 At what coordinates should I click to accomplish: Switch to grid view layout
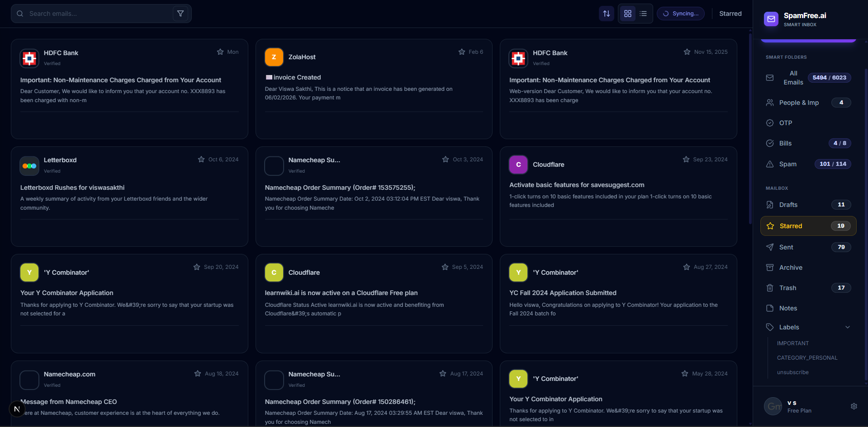point(627,14)
